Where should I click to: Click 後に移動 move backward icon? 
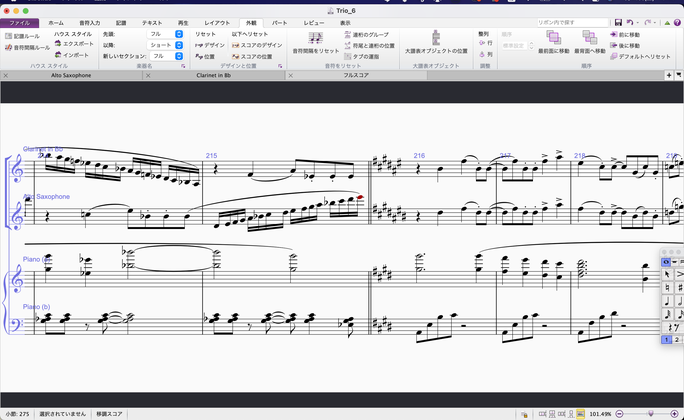point(613,45)
